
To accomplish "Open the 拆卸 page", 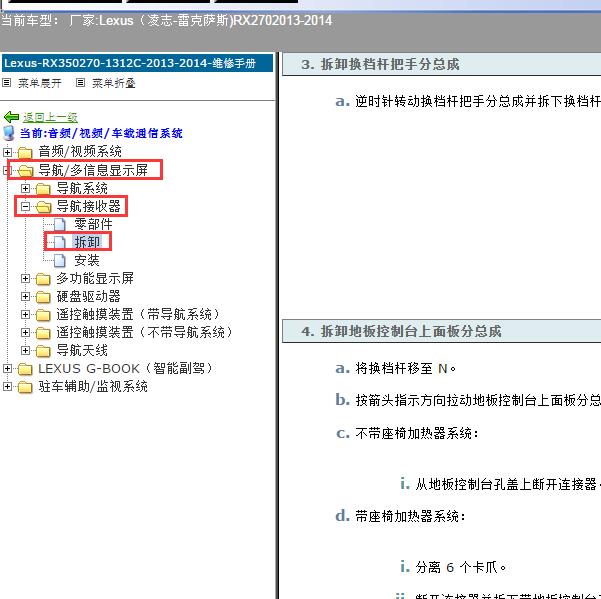I will (87, 242).
